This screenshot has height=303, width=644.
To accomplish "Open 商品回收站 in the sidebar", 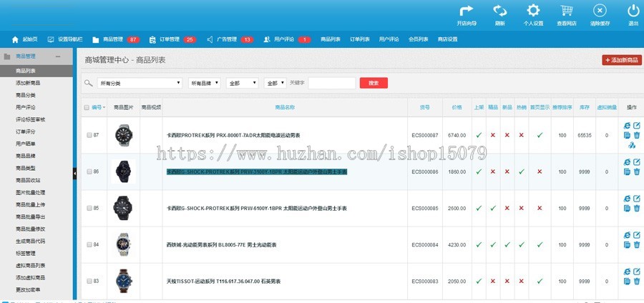I will (28, 180).
